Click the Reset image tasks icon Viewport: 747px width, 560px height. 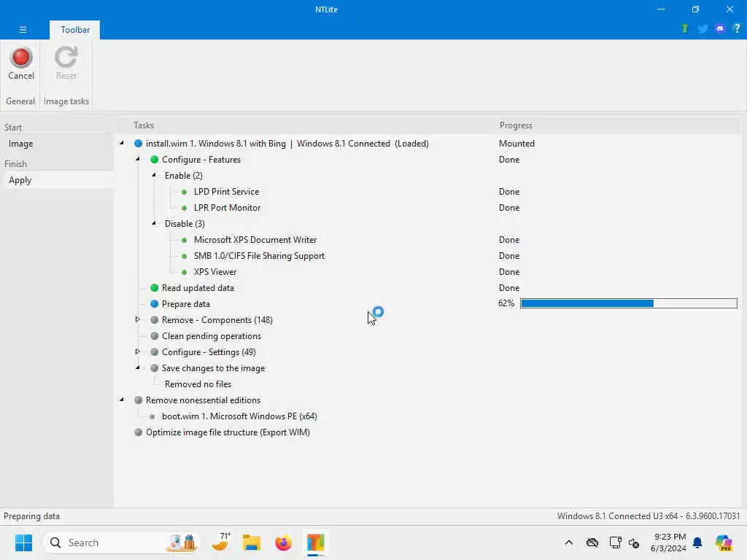[x=66, y=64]
